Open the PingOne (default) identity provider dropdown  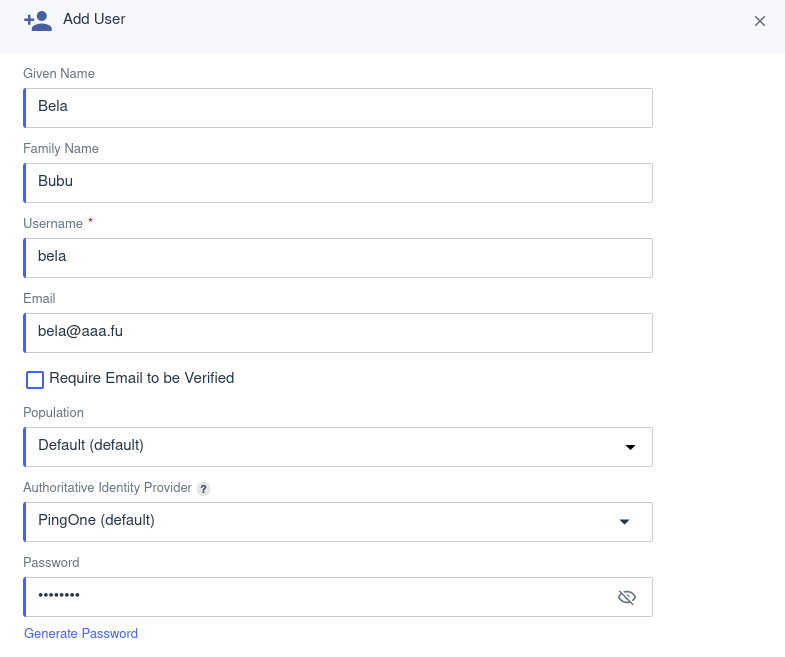320,522
